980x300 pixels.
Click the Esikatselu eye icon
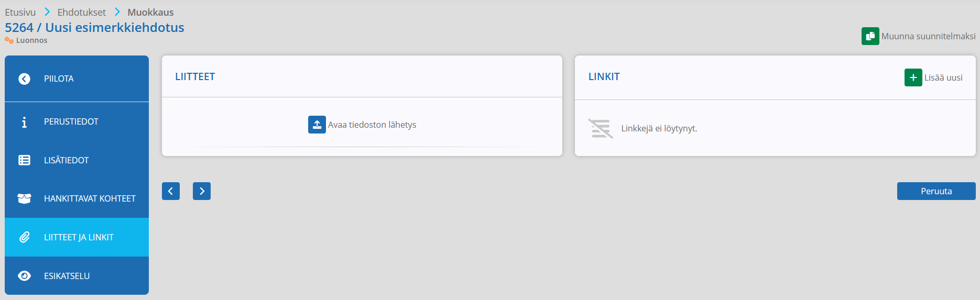pyautogui.click(x=24, y=276)
